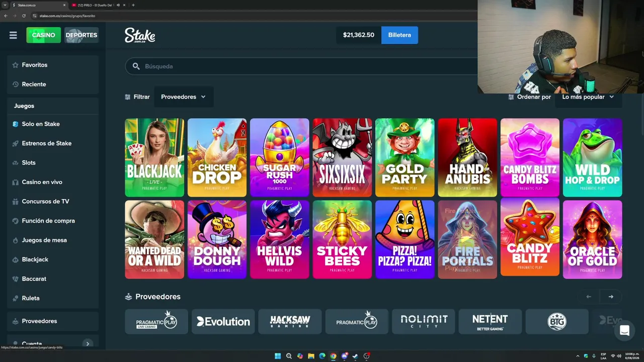
Task: Click the Baccarat sidebar icon
Action: coord(15,279)
